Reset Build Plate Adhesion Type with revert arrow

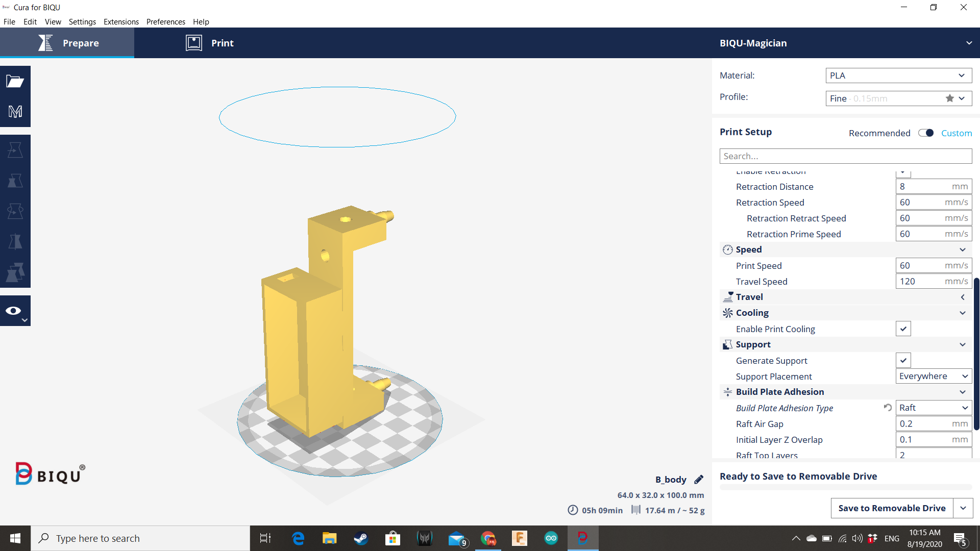pyautogui.click(x=888, y=408)
